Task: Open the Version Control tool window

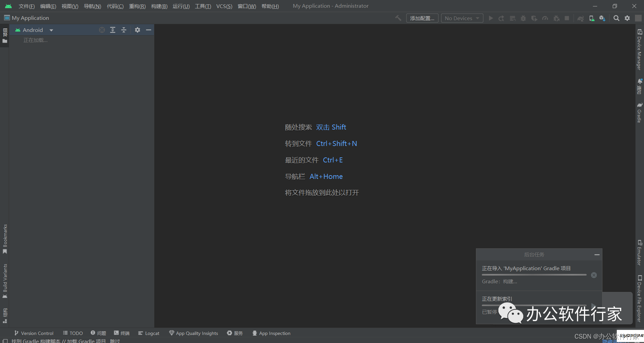Action: pyautogui.click(x=34, y=333)
